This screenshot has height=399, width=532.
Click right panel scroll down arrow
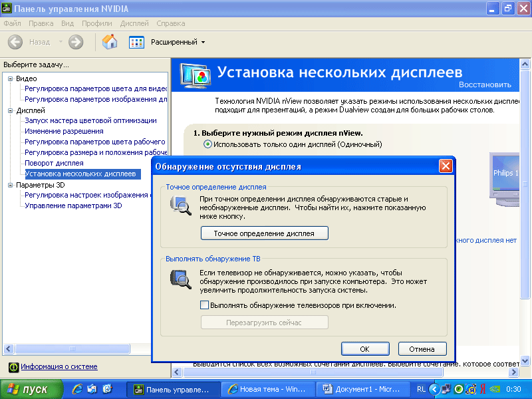pyautogui.click(x=525, y=360)
